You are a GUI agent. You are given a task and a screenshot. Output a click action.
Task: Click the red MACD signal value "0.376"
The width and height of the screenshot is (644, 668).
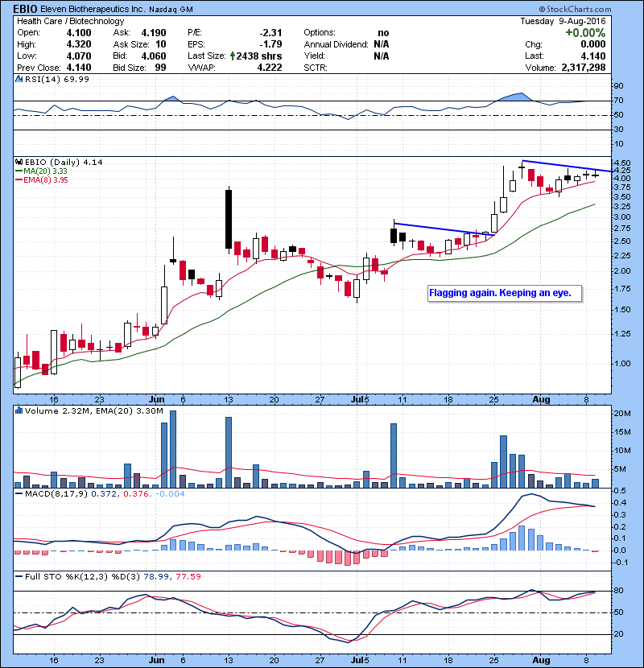pos(136,494)
